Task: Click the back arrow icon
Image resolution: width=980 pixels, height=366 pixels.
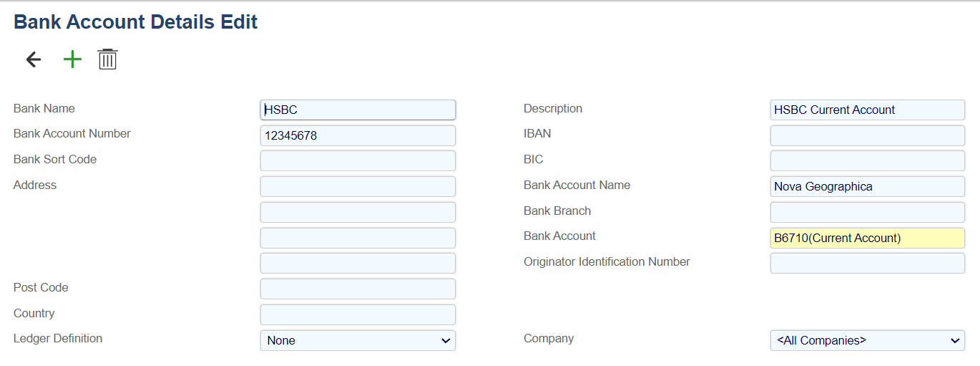Action: pyautogui.click(x=34, y=59)
